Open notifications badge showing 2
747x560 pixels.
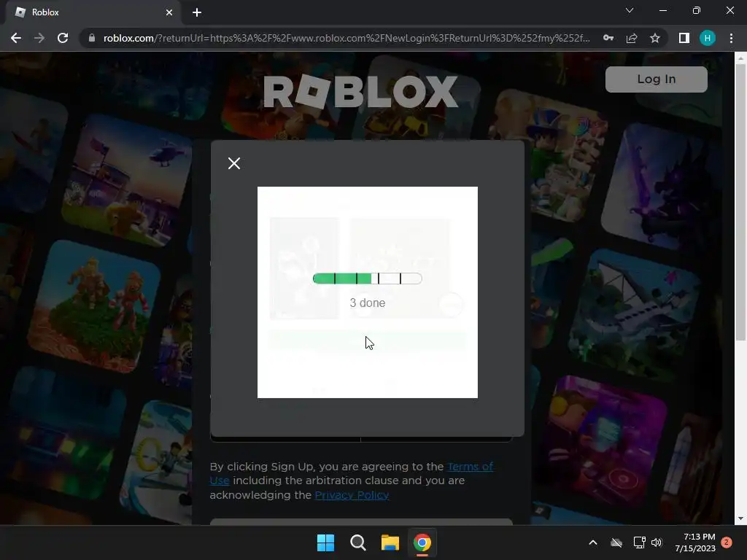click(x=727, y=542)
